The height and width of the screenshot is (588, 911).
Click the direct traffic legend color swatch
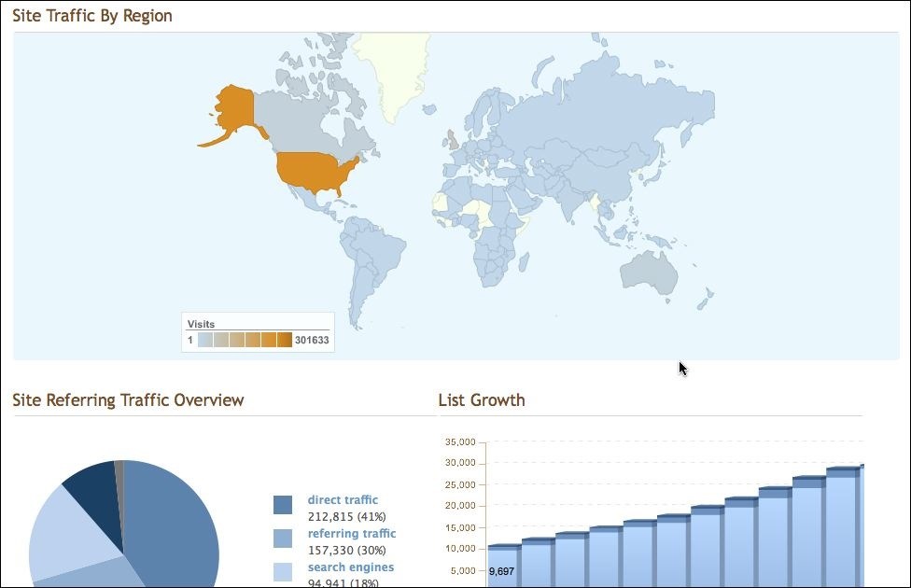[x=283, y=505]
